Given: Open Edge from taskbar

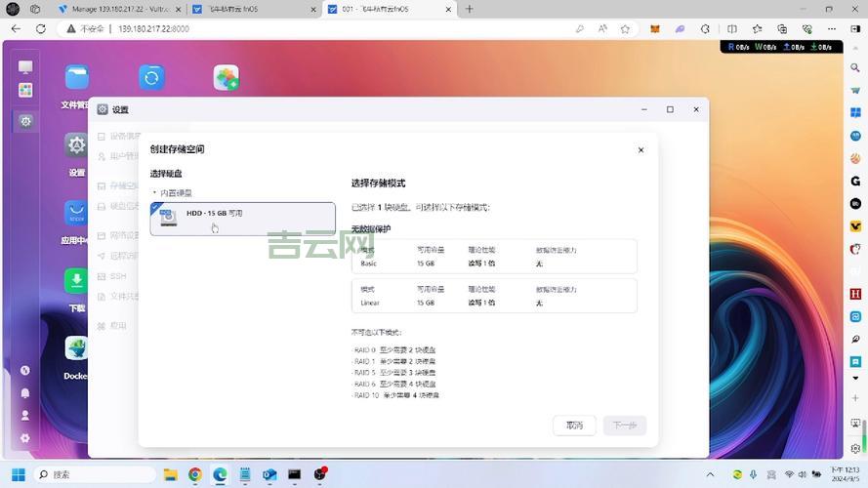Looking at the screenshot, I should pyautogui.click(x=220, y=474).
